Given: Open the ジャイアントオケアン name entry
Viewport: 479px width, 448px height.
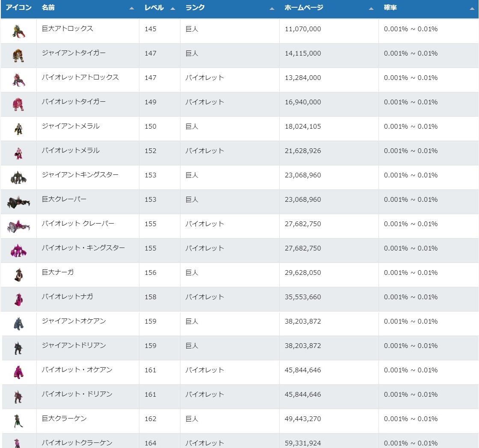Looking at the screenshot, I should click(x=74, y=321).
